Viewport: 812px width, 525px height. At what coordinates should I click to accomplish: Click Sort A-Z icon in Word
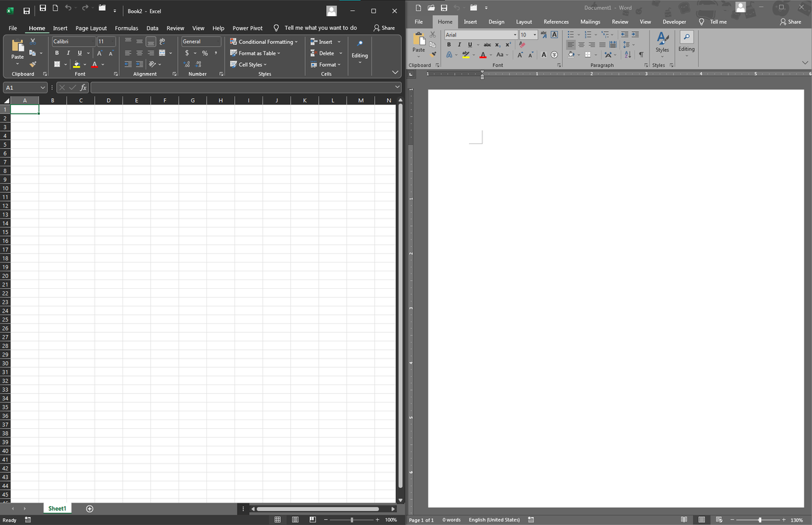(x=628, y=55)
